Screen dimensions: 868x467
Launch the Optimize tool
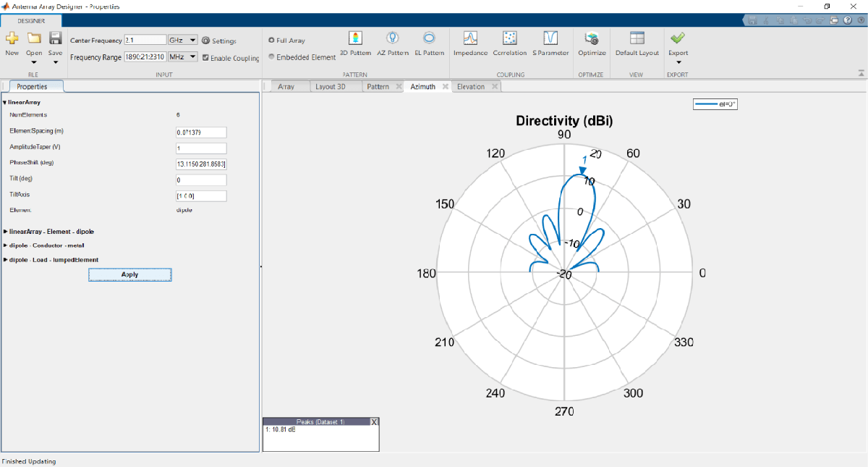[x=592, y=39]
